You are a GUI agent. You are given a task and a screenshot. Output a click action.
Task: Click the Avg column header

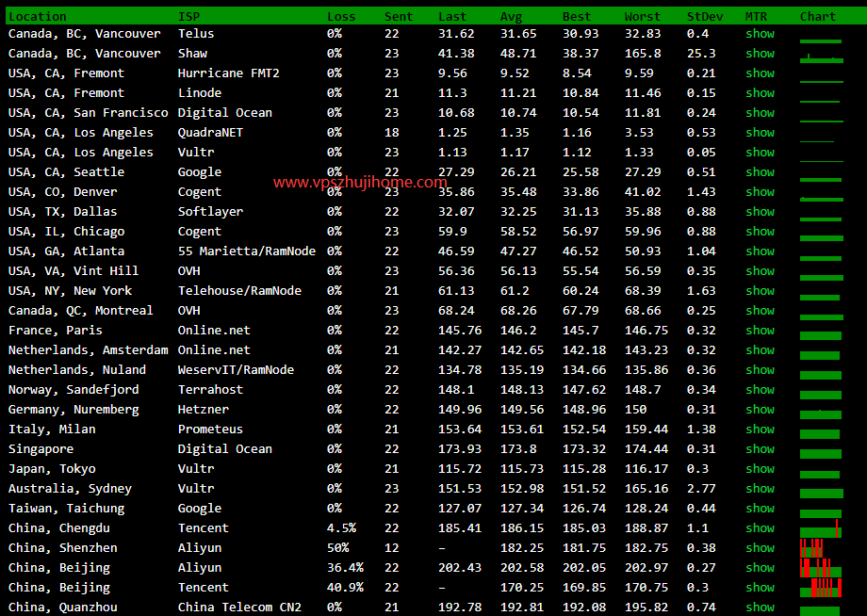click(x=512, y=16)
